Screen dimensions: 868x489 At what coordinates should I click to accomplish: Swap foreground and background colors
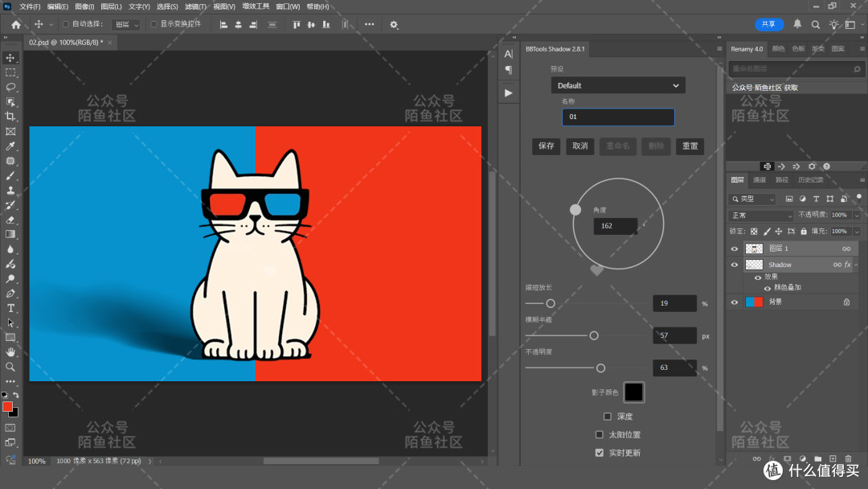coord(16,395)
